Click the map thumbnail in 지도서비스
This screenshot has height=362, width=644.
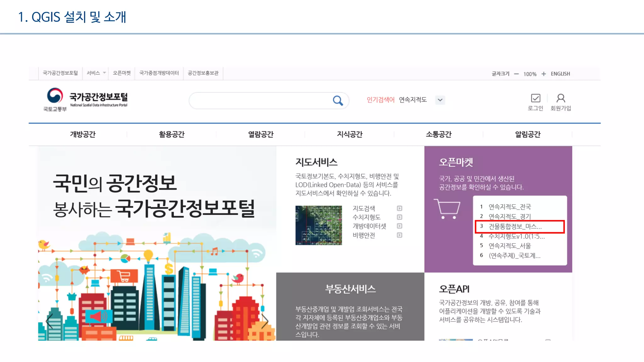pyautogui.click(x=319, y=225)
